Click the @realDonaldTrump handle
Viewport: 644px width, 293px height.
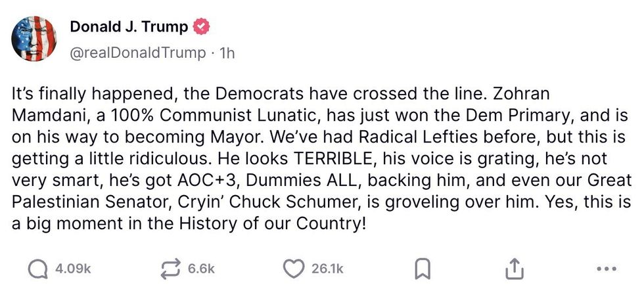point(137,53)
